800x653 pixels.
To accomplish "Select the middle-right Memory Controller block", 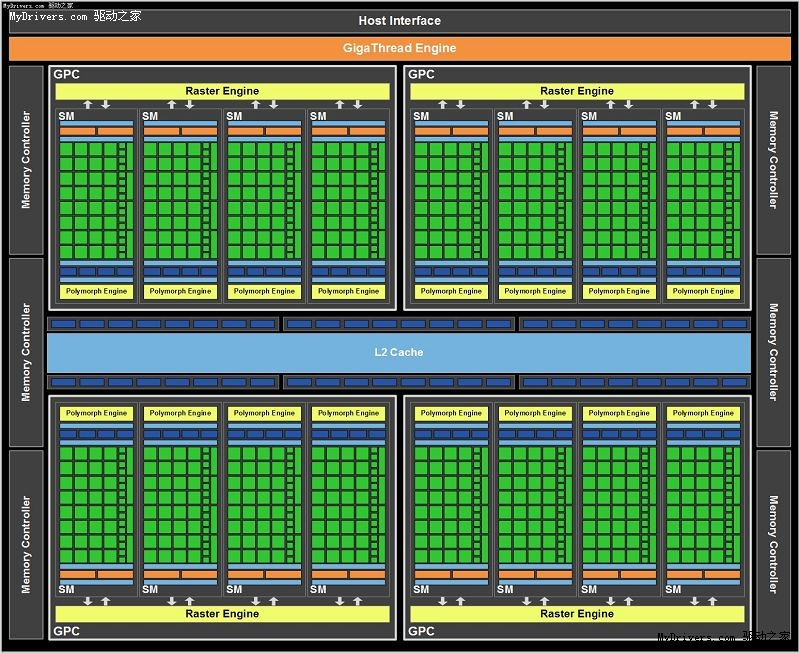I will click(773, 352).
